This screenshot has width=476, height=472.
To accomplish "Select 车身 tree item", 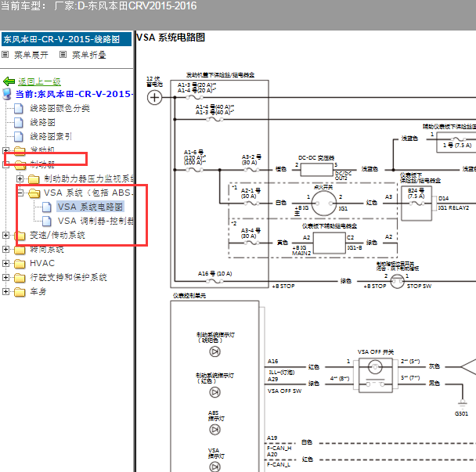I will point(38,291).
